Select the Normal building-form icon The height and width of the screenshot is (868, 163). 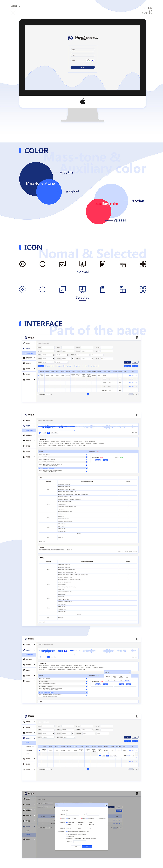[123, 264]
